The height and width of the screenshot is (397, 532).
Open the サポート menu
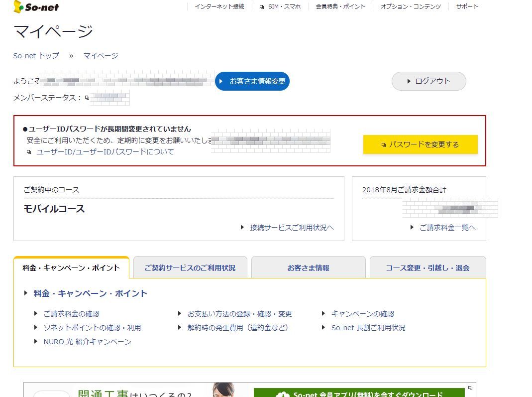click(x=467, y=6)
